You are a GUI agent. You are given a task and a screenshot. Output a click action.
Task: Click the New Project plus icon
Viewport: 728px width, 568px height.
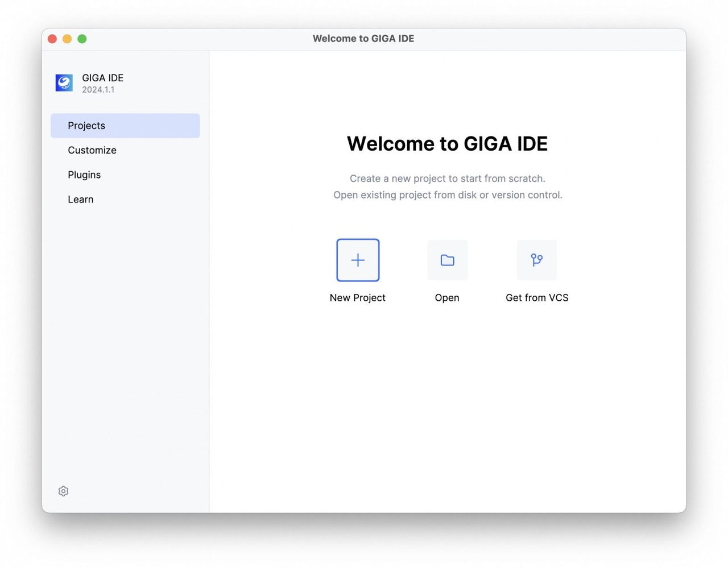[x=358, y=260]
